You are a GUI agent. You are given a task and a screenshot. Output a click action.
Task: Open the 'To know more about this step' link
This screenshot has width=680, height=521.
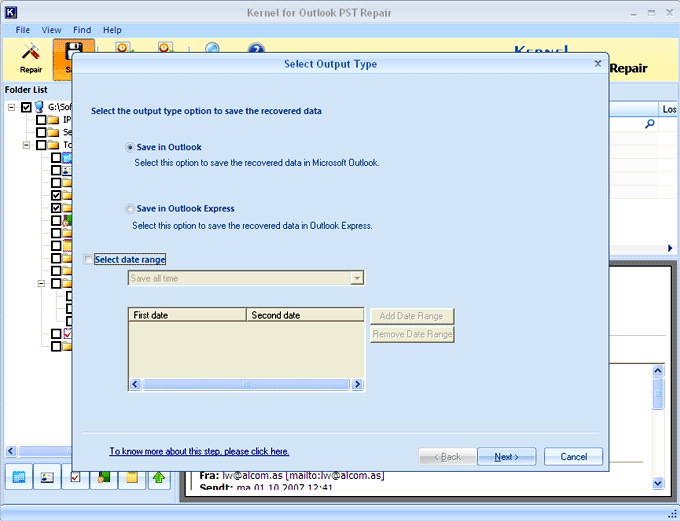[x=199, y=451]
